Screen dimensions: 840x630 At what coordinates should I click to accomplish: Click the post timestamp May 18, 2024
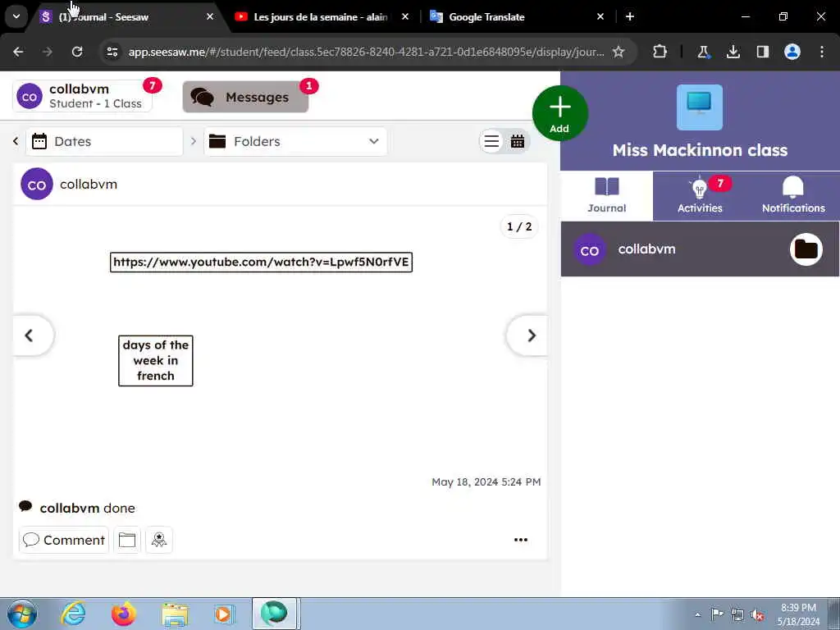coord(486,482)
